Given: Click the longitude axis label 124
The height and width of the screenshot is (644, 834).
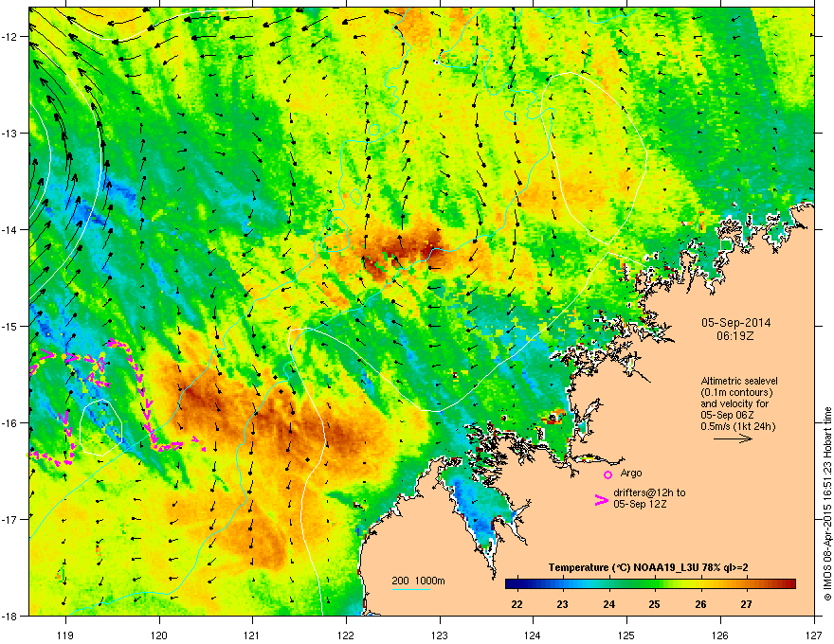Looking at the screenshot, I should pos(533,635).
